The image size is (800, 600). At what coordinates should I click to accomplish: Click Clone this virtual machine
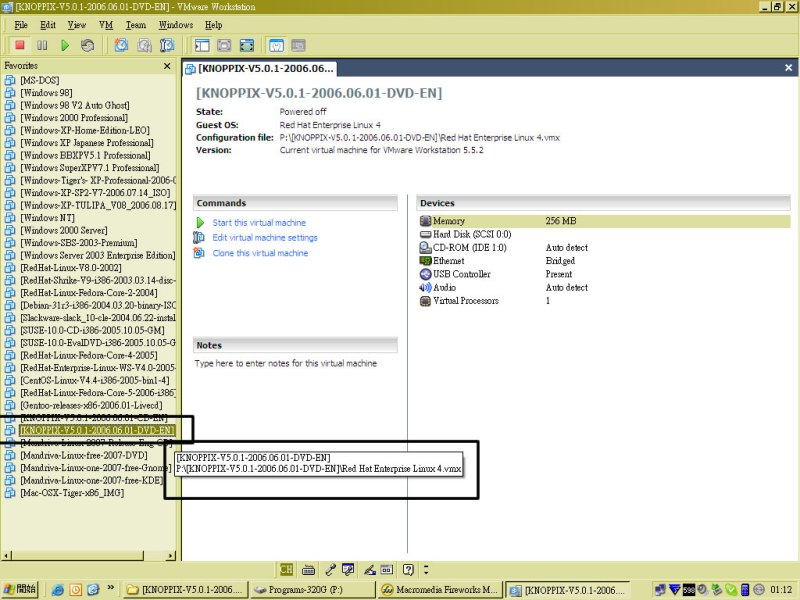[x=260, y=253]
